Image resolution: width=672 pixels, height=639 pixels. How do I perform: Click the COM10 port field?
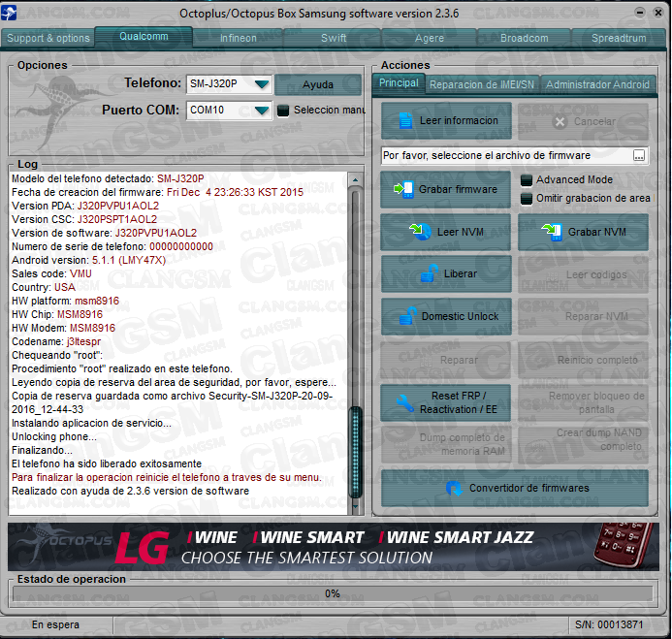[229, 111]
